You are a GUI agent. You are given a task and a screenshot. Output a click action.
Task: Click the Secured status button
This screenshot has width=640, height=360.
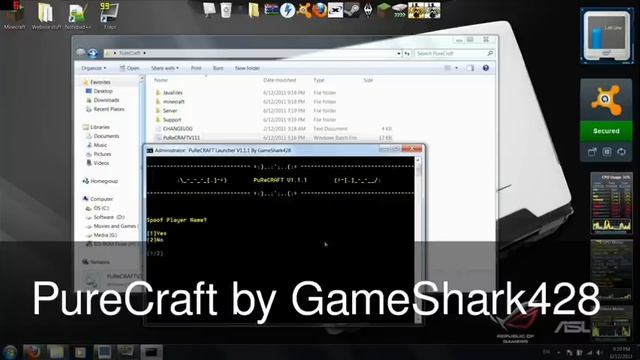click(x=606, y=131)
